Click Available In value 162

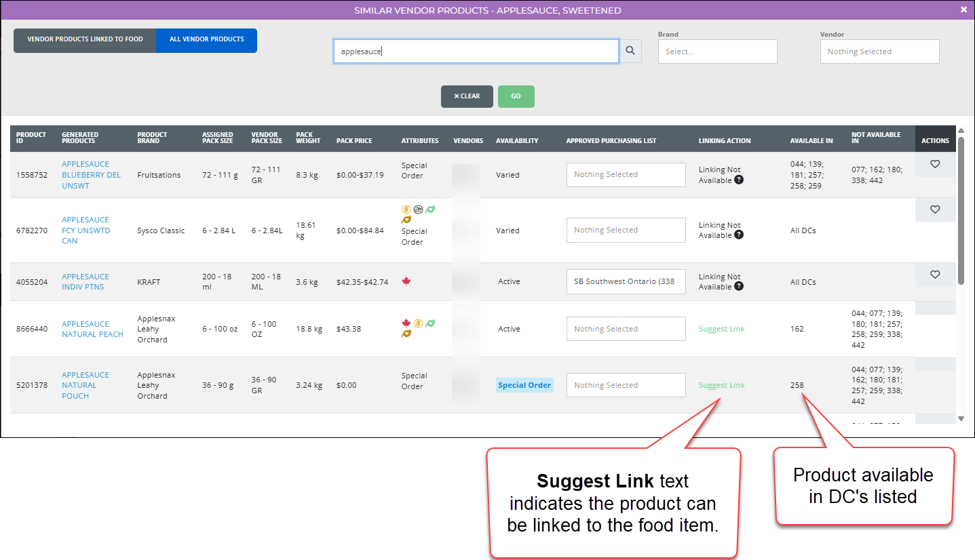(x=797, y=329)
